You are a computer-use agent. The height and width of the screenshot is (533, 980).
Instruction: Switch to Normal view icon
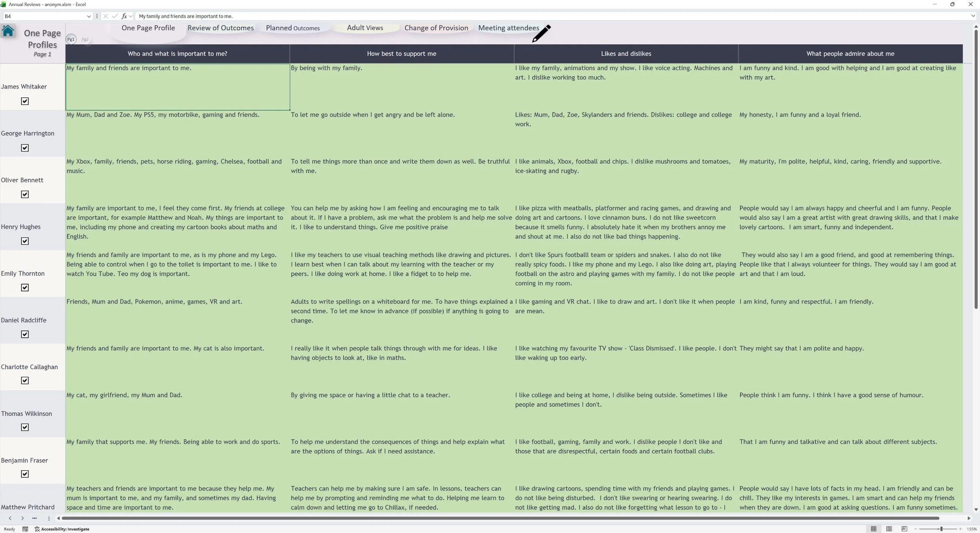point(874,529)
